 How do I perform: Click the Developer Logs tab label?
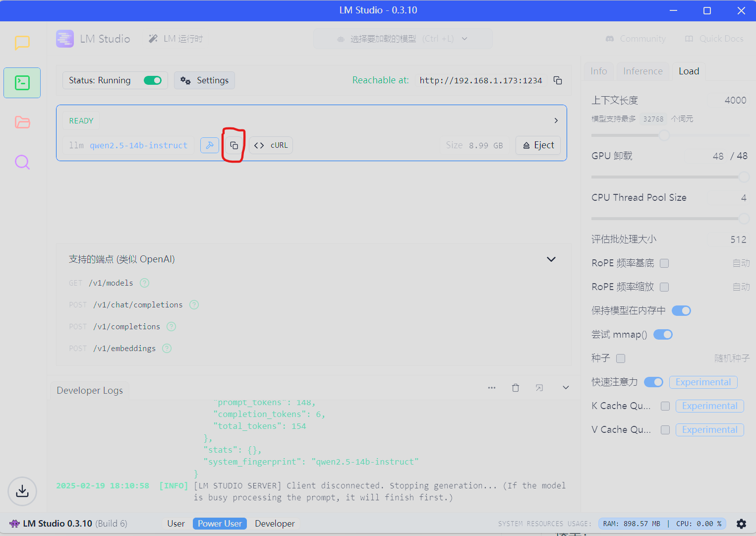(x=90, y=391)
